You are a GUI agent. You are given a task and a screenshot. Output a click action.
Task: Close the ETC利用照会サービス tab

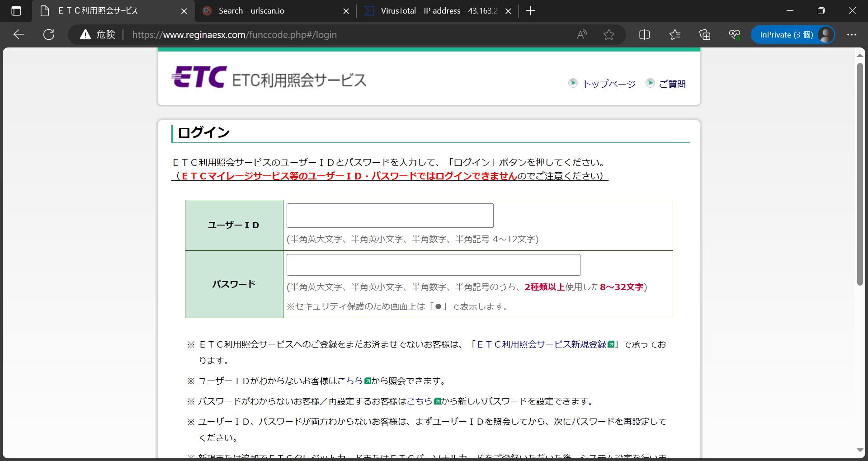pyautogui.click(x=184, y=11)
